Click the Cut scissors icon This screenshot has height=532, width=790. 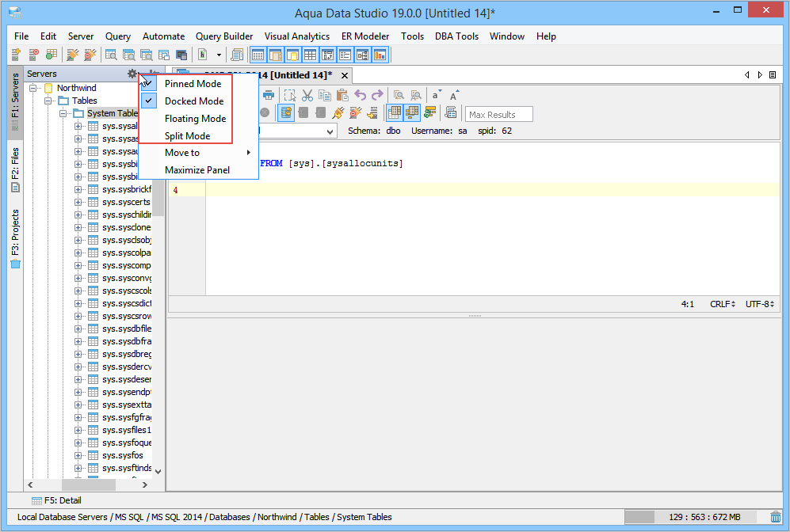coord(307,95)
